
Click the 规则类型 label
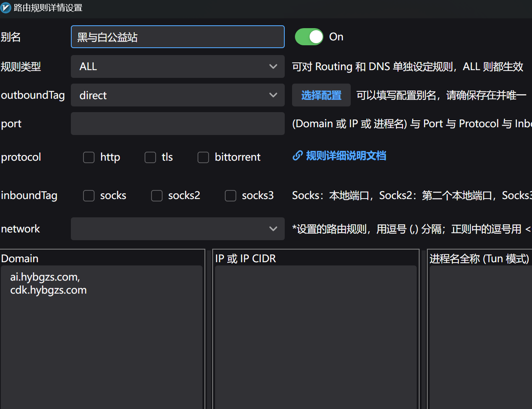click(21, 66)
